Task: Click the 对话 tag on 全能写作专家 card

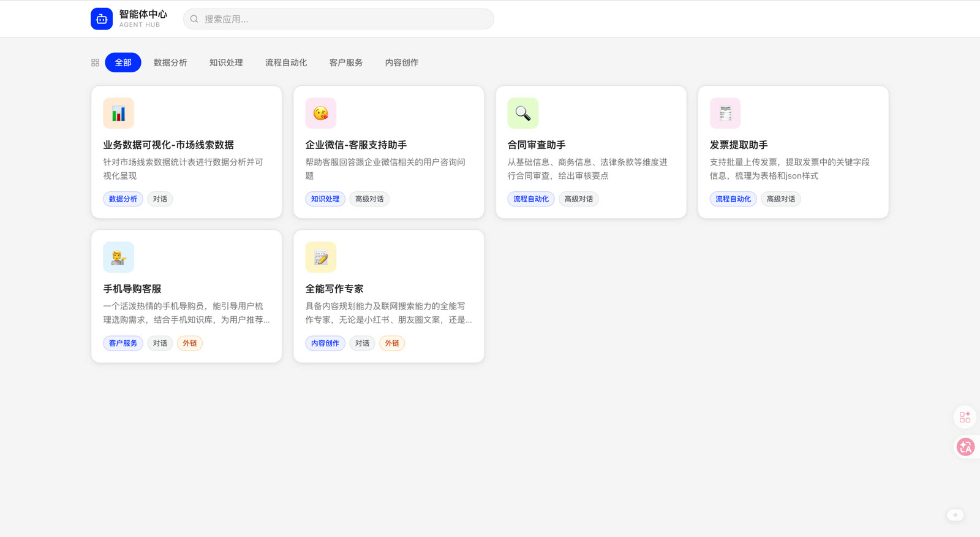Action: [362, 343]
